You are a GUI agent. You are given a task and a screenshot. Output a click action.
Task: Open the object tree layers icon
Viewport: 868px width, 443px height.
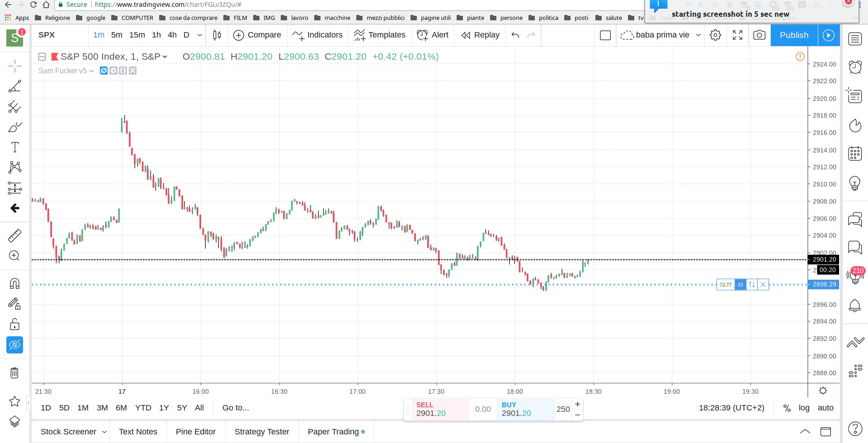coord(14,421)
